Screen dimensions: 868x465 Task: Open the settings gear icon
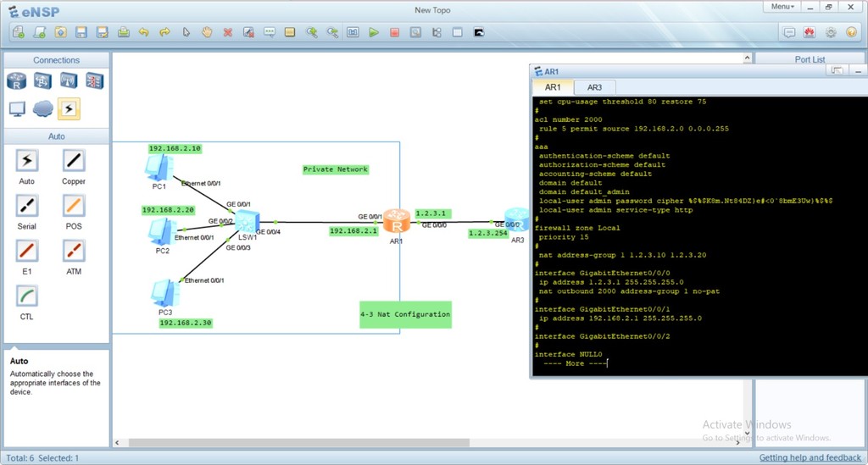click(831, 32)
